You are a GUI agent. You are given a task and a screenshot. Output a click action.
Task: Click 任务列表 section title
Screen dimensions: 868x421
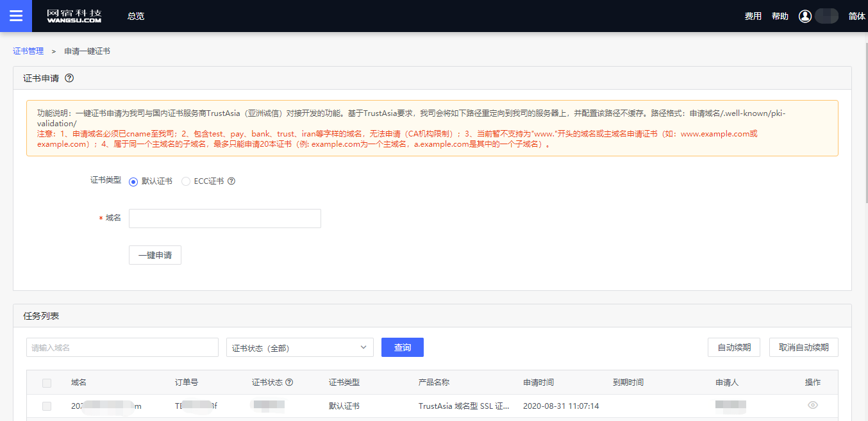point(41,316)
